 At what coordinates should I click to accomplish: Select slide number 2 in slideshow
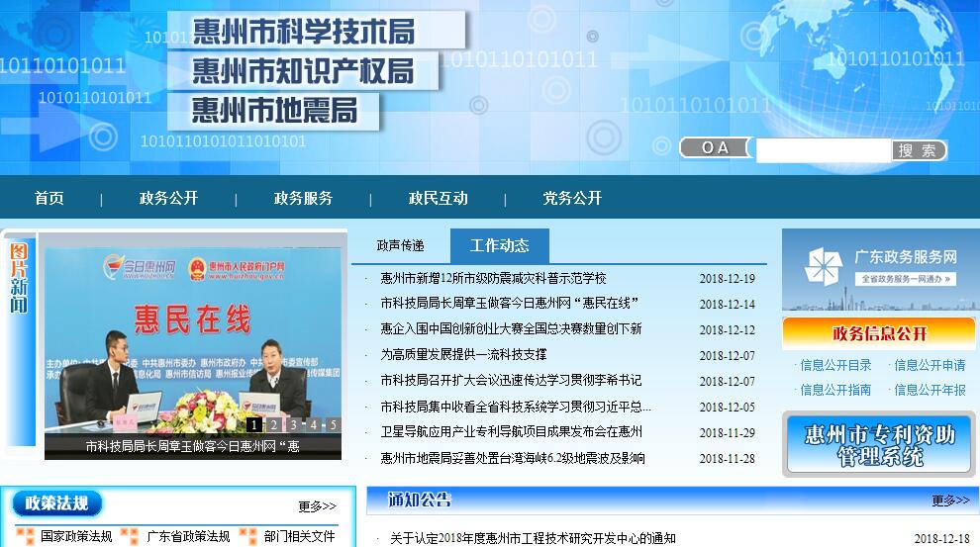click(274, 424)
